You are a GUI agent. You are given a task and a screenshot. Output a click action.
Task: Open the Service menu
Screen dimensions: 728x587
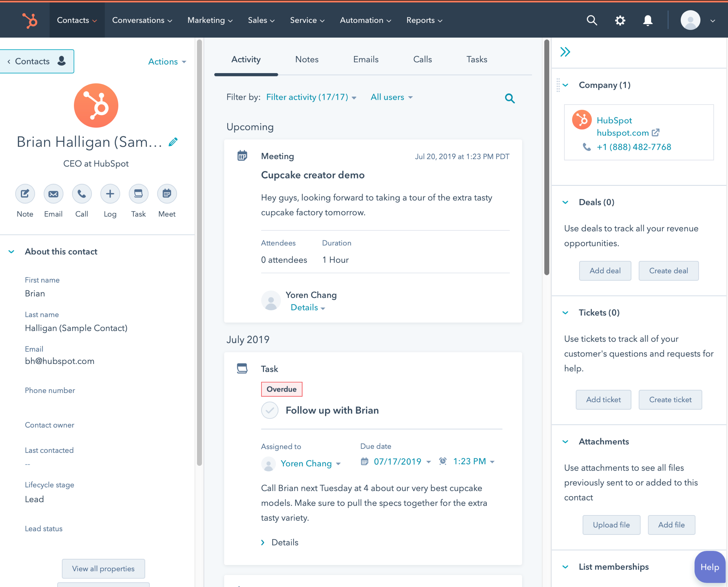point(307,20)
